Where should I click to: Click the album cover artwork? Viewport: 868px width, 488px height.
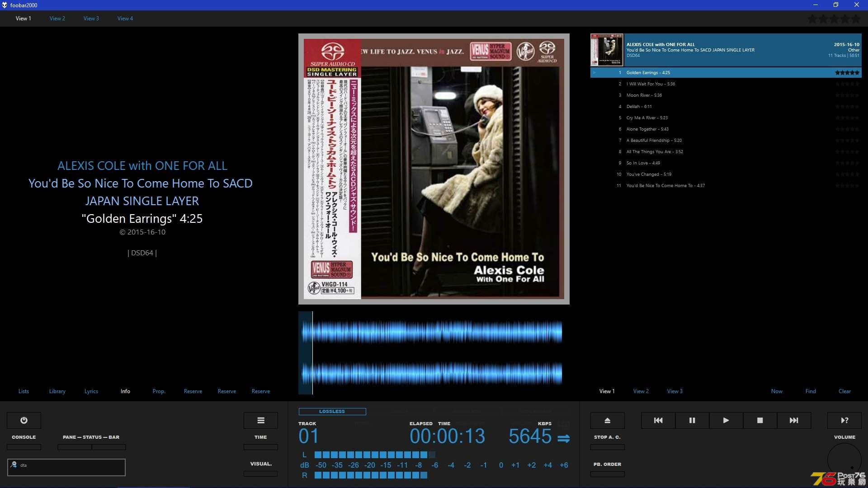tap(434, 169)
